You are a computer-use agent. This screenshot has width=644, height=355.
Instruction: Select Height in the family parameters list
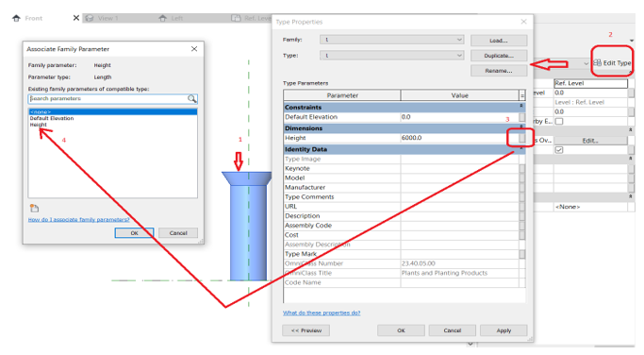[x=39, y=125]
